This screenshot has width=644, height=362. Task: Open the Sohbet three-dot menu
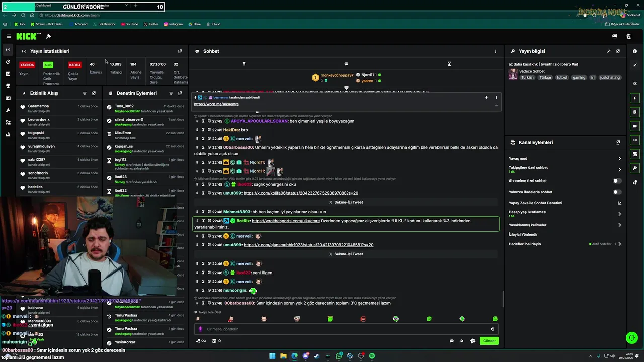(x=496, y=51)
